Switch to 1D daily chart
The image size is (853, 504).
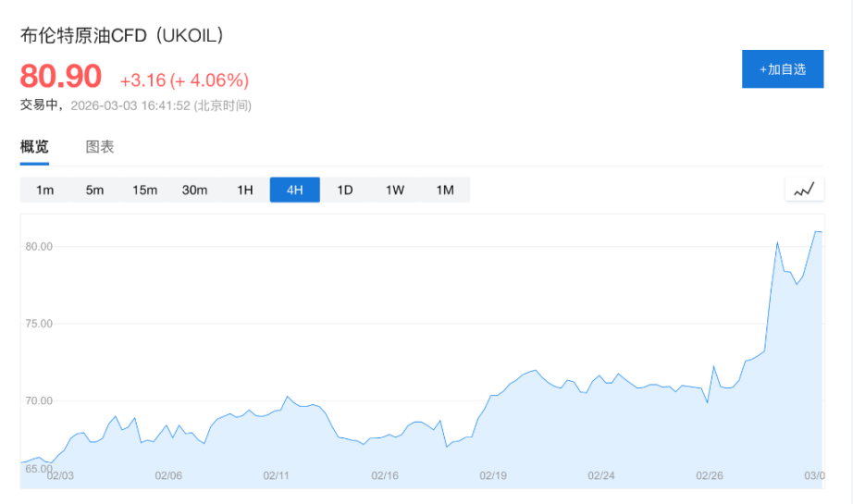tap(345, 191)
